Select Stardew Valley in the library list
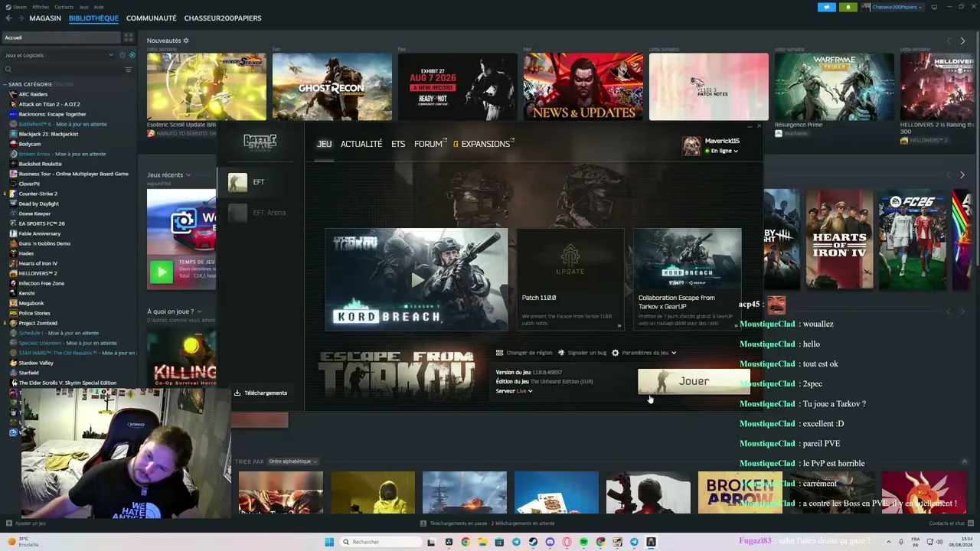Screen dimensions: 980x551 [x=36, y=363]
